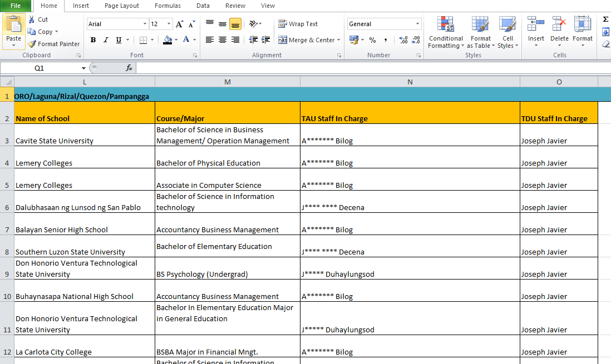Select the Format Painter tool

[x=53, y=44]
